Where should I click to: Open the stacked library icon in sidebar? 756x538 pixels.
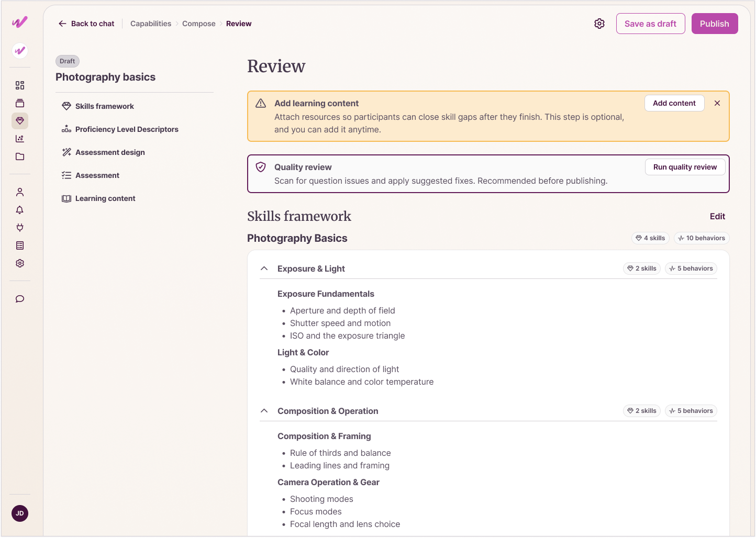coord(20,103)
